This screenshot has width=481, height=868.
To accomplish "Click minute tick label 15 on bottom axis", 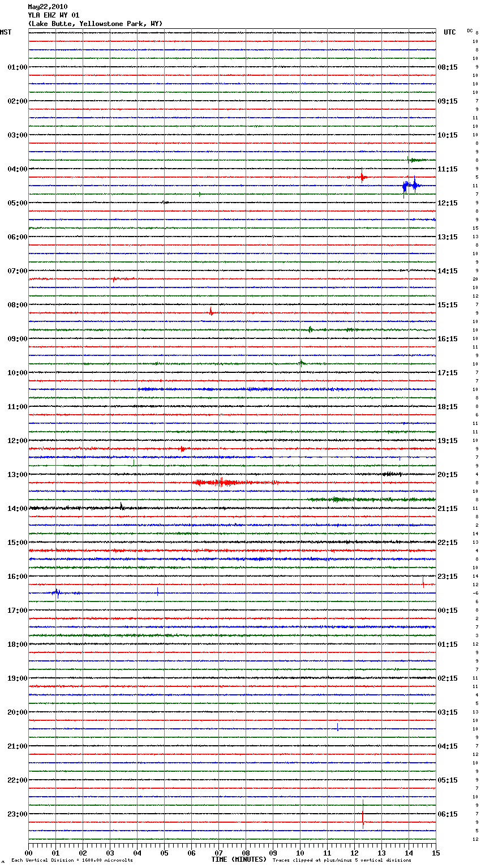I will (x=436, y=853).
